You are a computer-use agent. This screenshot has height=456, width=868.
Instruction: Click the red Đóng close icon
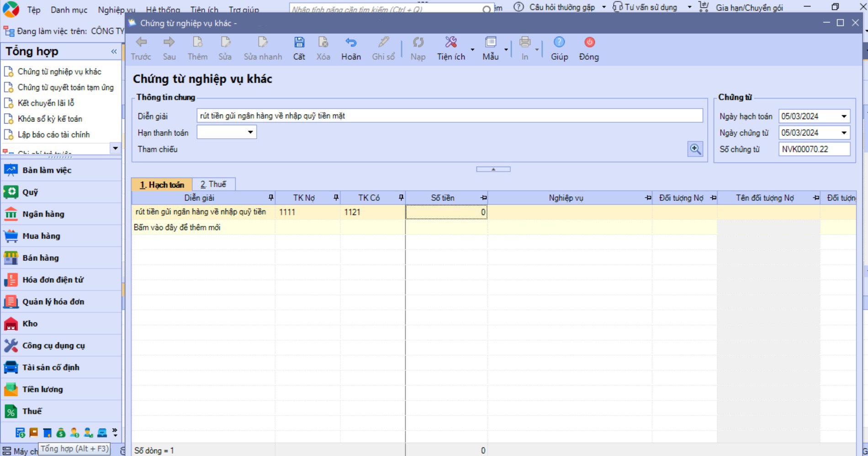pos(589,43)
